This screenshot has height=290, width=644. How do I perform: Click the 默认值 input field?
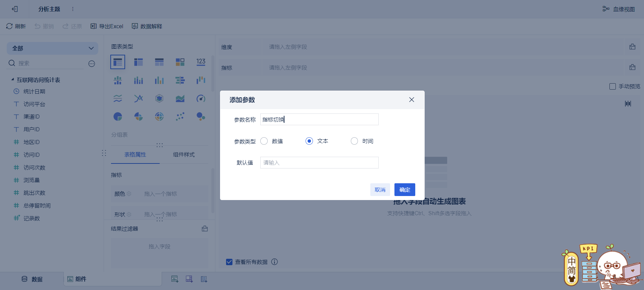(x=319, y=163)
